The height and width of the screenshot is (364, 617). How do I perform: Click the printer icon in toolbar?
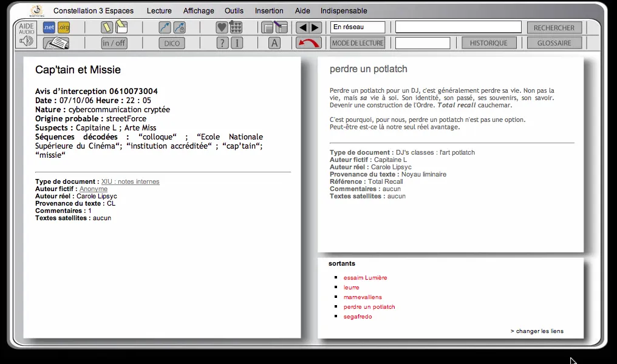click(x=56, y=43)
